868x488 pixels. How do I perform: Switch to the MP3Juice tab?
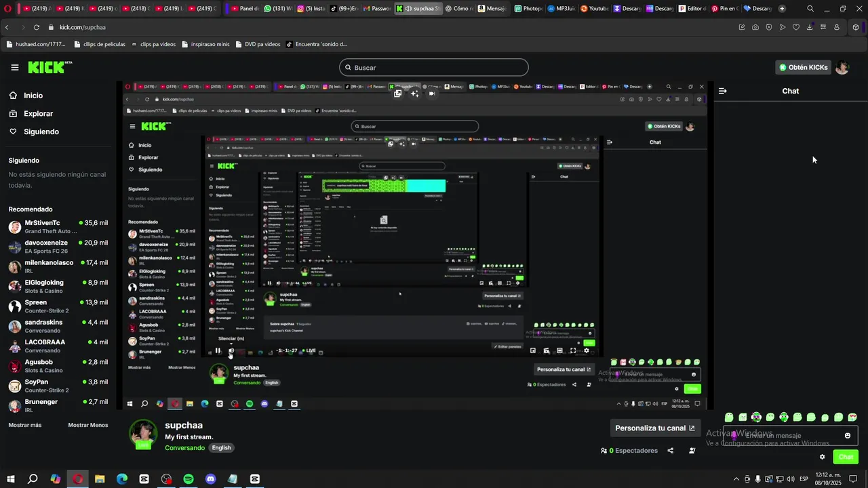(x=561, y=9)
